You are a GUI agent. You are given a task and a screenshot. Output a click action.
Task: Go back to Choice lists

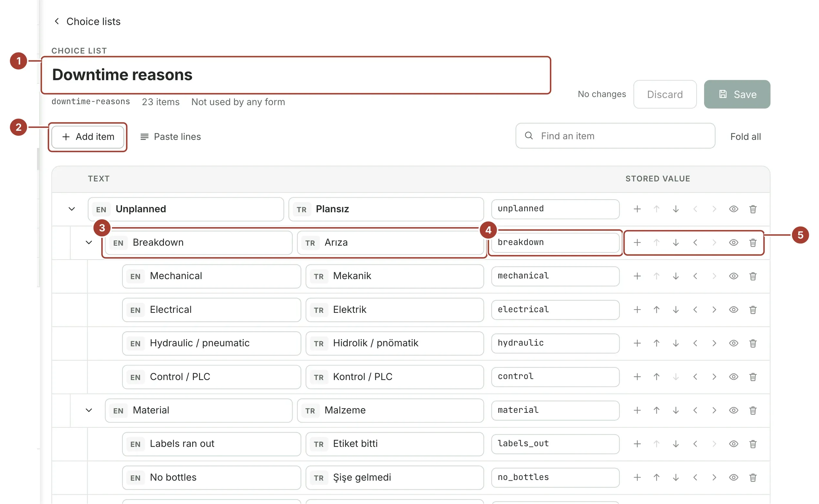87,21
